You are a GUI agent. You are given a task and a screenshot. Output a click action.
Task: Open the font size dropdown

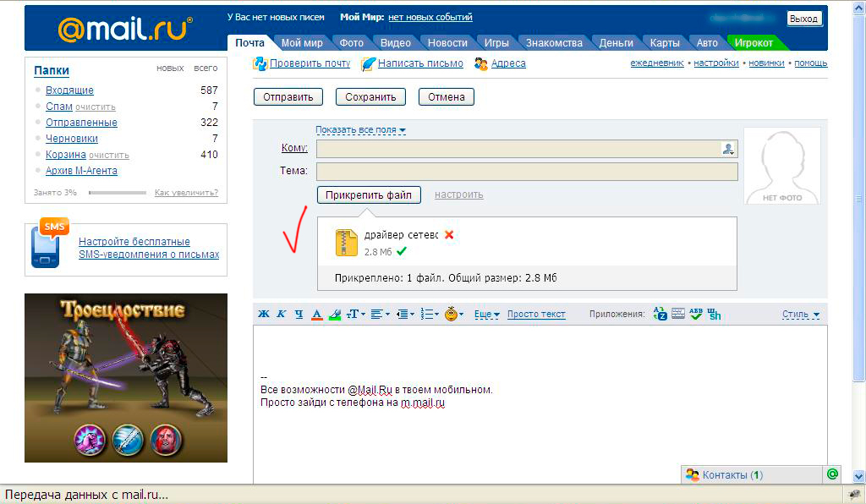(356, 314)
